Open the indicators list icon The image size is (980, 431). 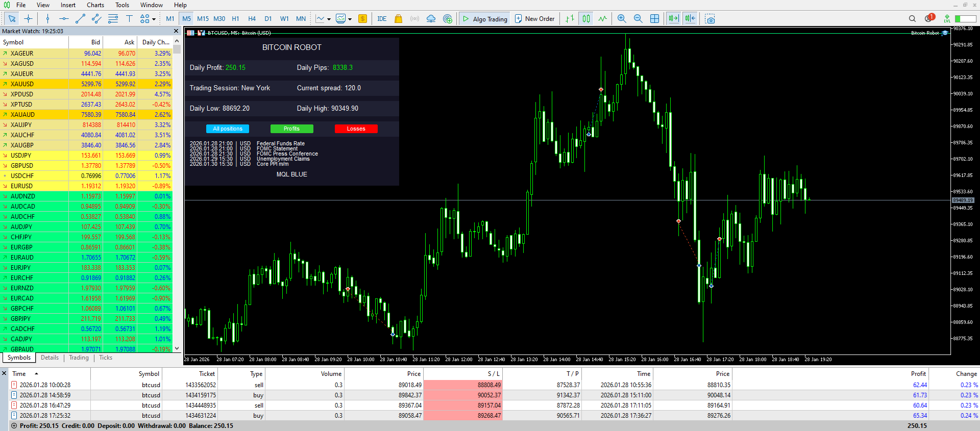320,19
